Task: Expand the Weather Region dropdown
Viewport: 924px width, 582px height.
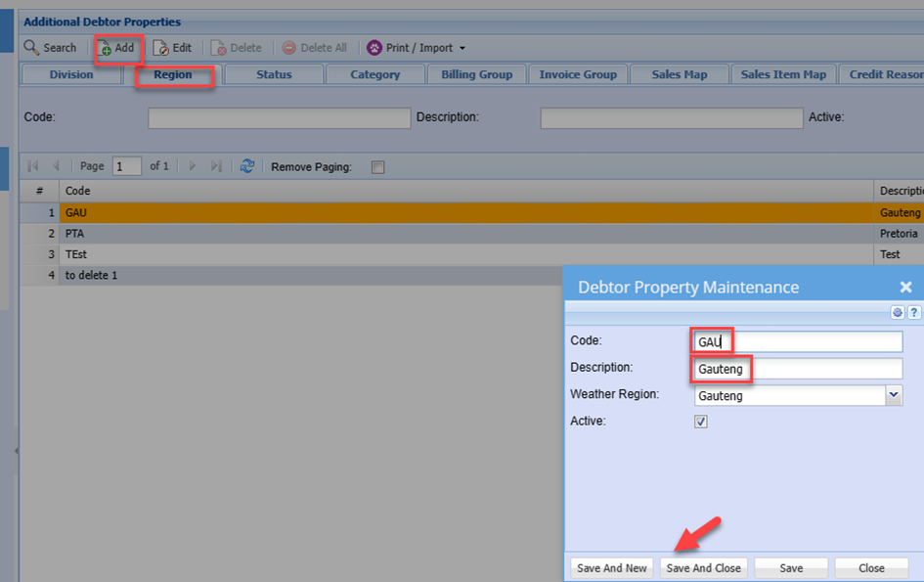Action: 894,395
